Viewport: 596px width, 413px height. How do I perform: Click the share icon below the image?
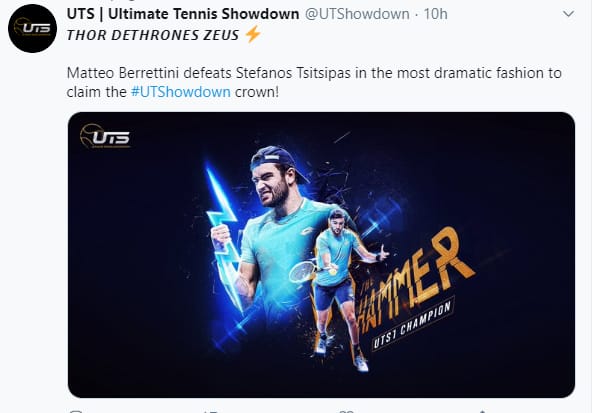(x=482, y=411)
